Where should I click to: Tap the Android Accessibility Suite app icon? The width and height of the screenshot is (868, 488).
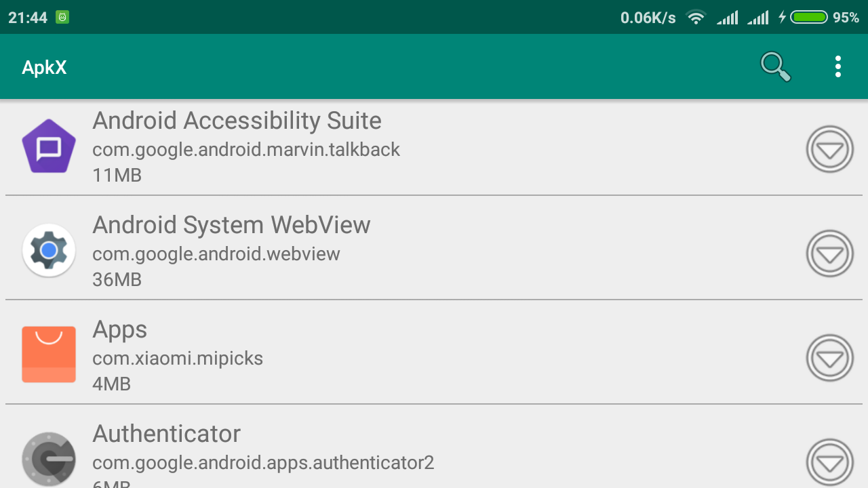click(49, 146)
